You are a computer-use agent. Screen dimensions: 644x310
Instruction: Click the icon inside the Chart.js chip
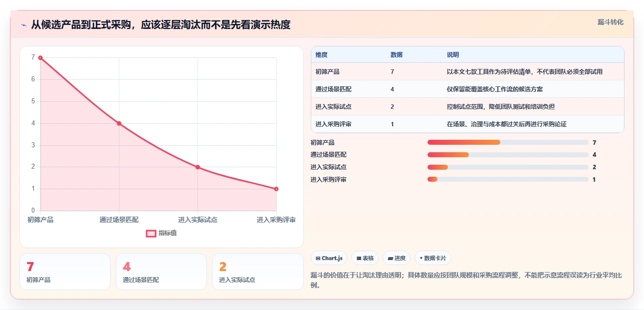point(318,259)
